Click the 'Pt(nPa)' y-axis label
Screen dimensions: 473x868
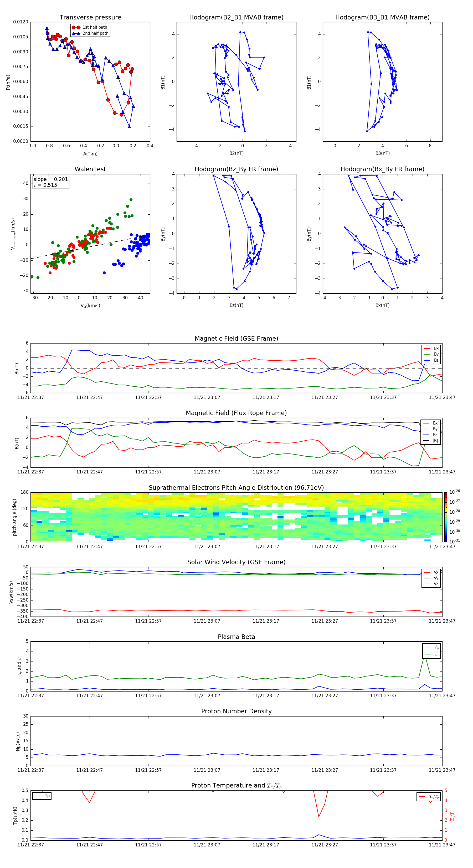[x=8, y=82]
